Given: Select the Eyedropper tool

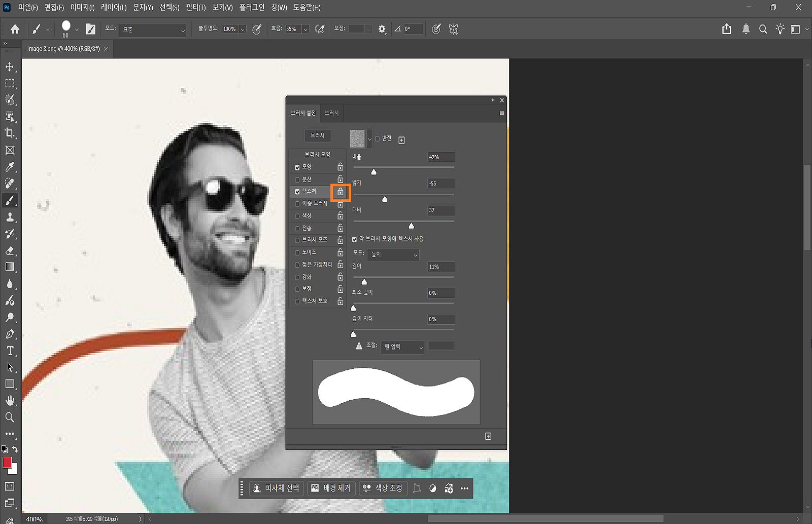Looking at the screenshot, I should click(10, 167).
